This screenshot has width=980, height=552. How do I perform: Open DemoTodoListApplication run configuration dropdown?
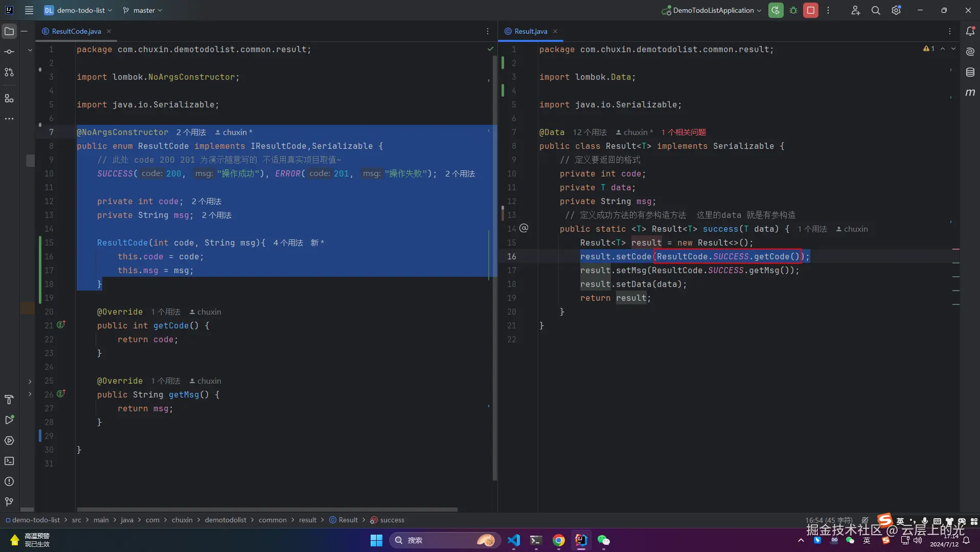pyautogui.click(x=712, y=10)
